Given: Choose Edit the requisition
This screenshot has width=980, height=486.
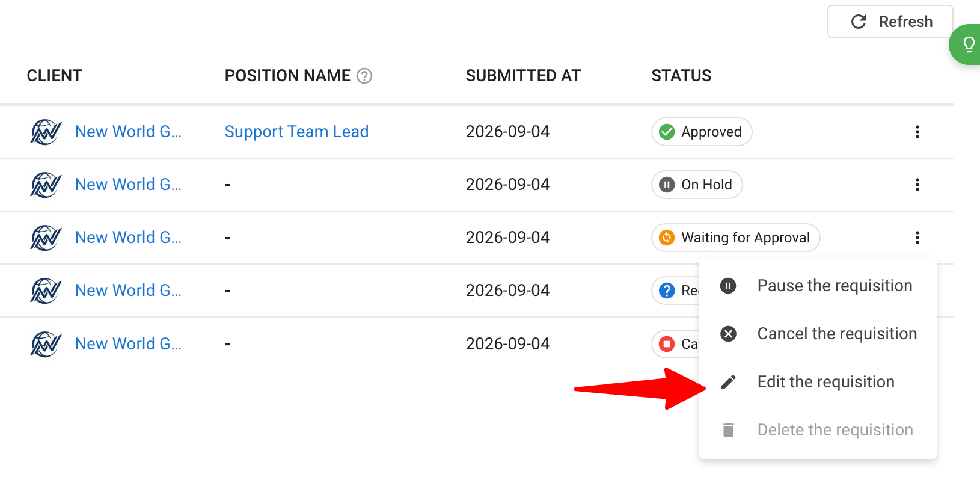Looking at the screenshot, I should click(818, 382).
